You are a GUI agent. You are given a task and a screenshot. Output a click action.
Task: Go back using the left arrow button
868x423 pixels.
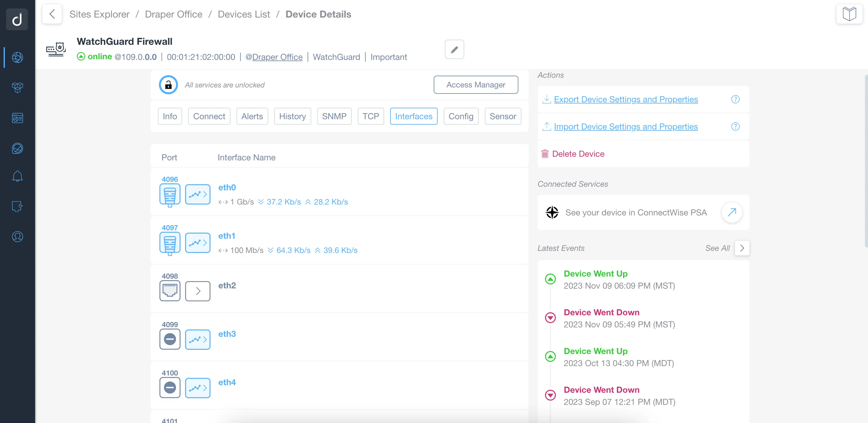pos(52,14)
